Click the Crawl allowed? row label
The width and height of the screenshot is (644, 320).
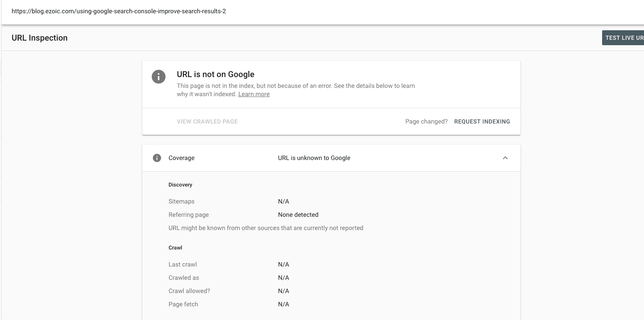189,291
